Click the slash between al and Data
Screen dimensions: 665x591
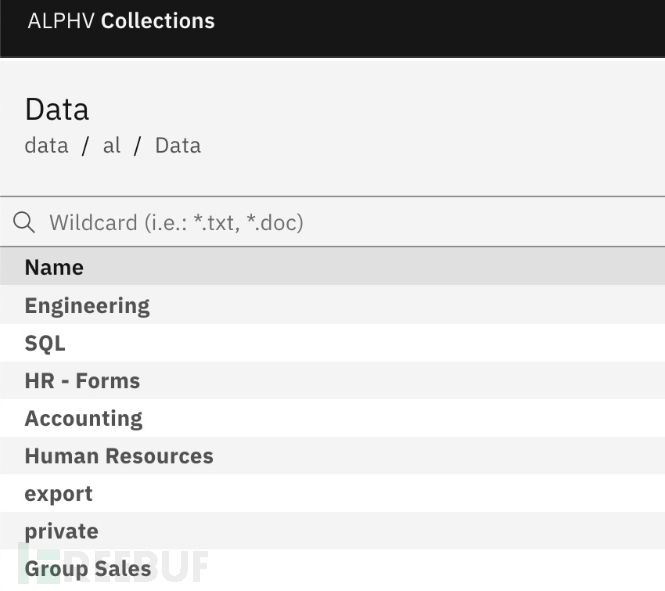tap(138, 146)
